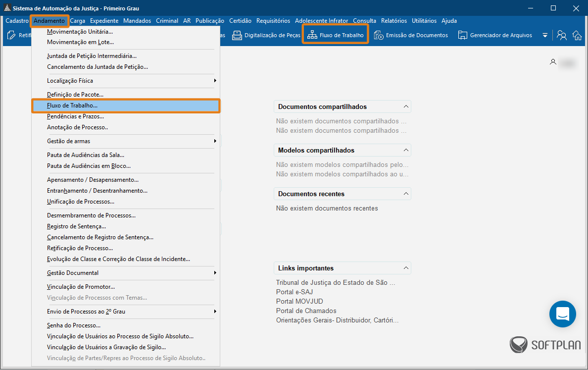Open the Mandados menu
Screen dimensions: 588x370
137,21
